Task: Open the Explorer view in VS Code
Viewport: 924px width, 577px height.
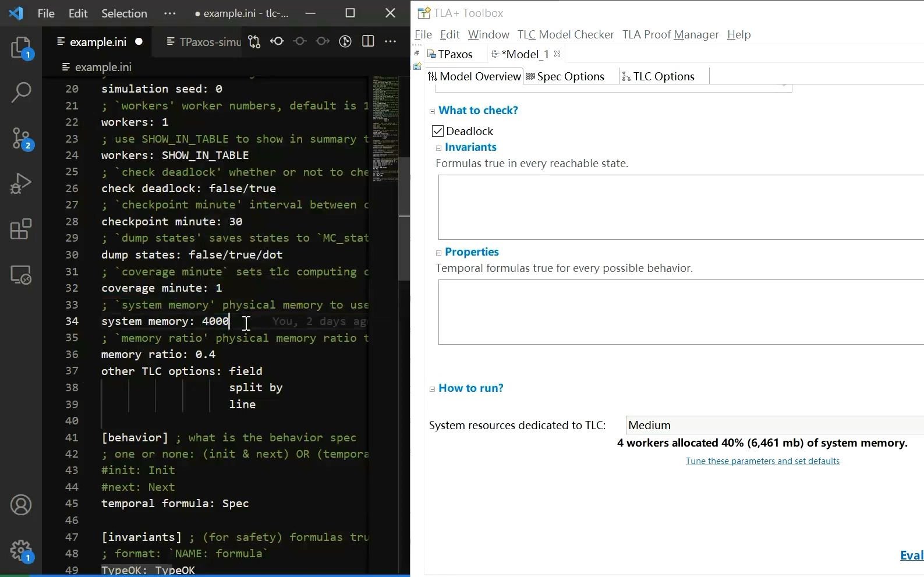Action: tap(21, 47)
